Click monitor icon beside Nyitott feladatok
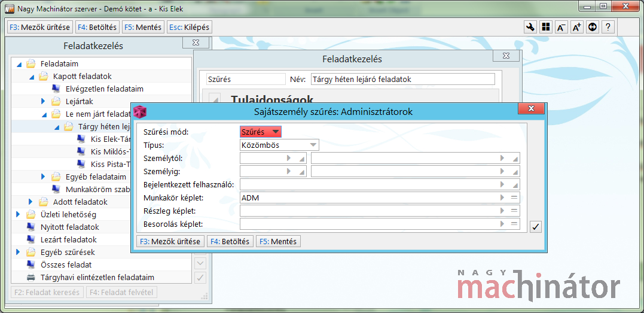This screenshot has height=313, width=644. [30, 227]
